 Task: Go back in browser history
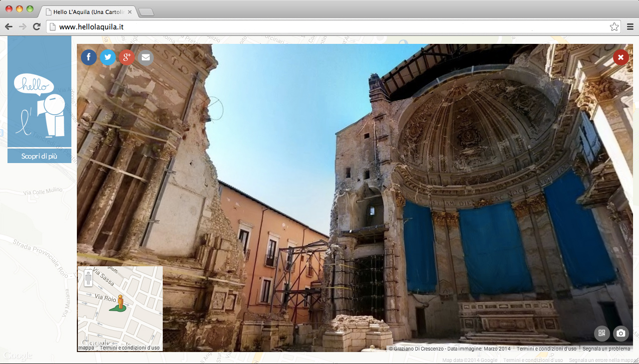click(x=8, y=26)
